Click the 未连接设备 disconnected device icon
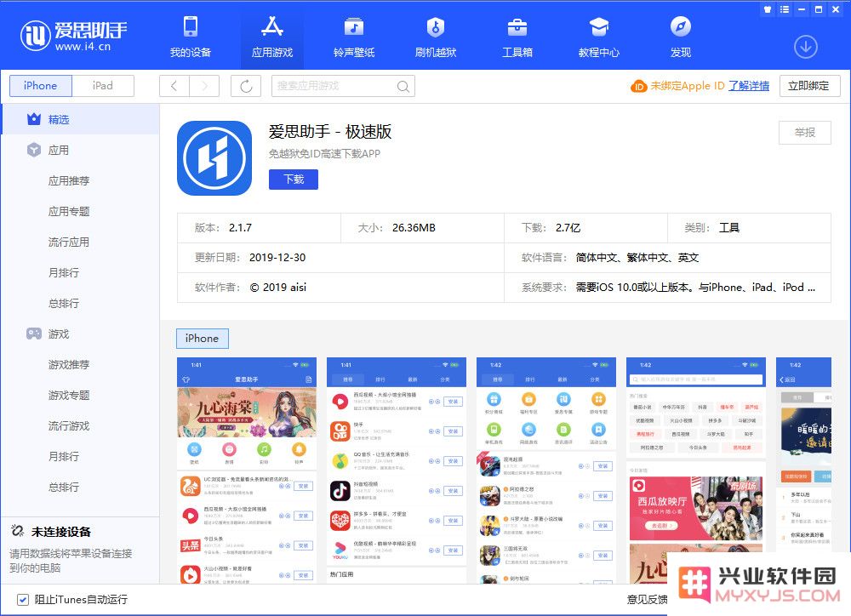The image size is (851, 616). click(17, 531)
